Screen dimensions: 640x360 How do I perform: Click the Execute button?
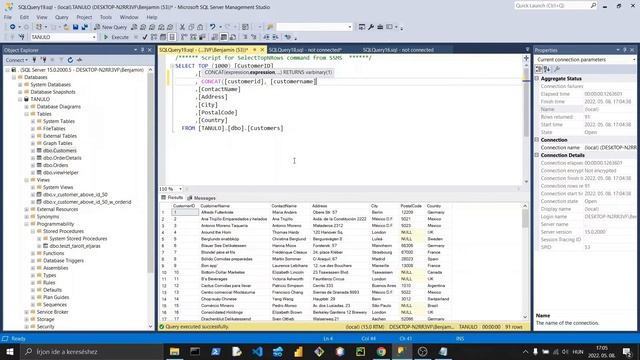[116, 37]
